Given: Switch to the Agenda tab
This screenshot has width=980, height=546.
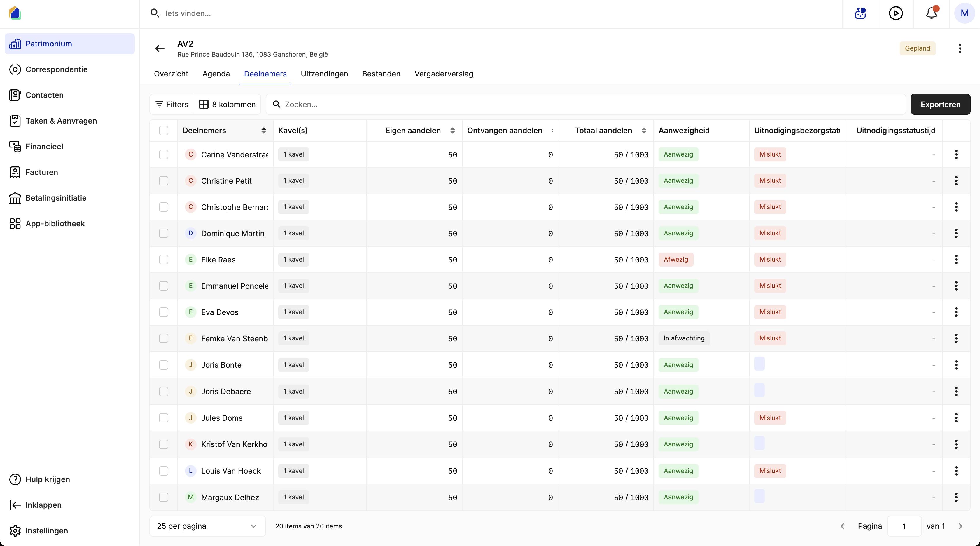Looking at the screenshot, I should (x=216, y=74).
